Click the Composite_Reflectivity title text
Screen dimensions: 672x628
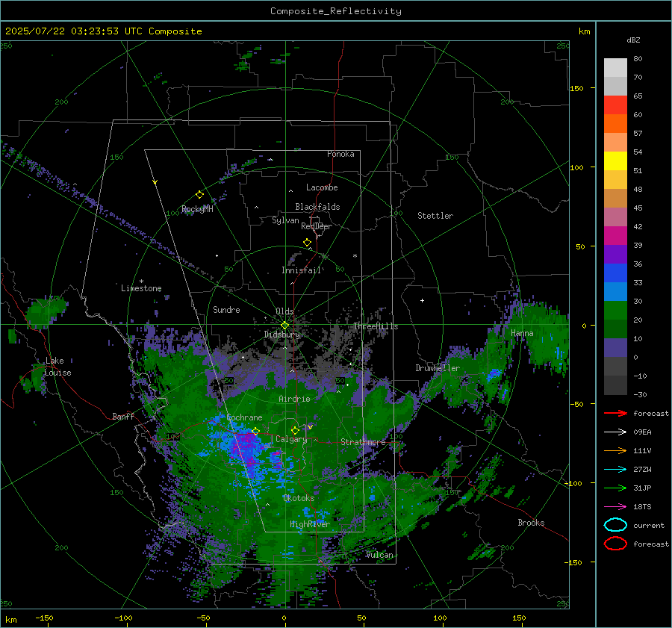336,11
